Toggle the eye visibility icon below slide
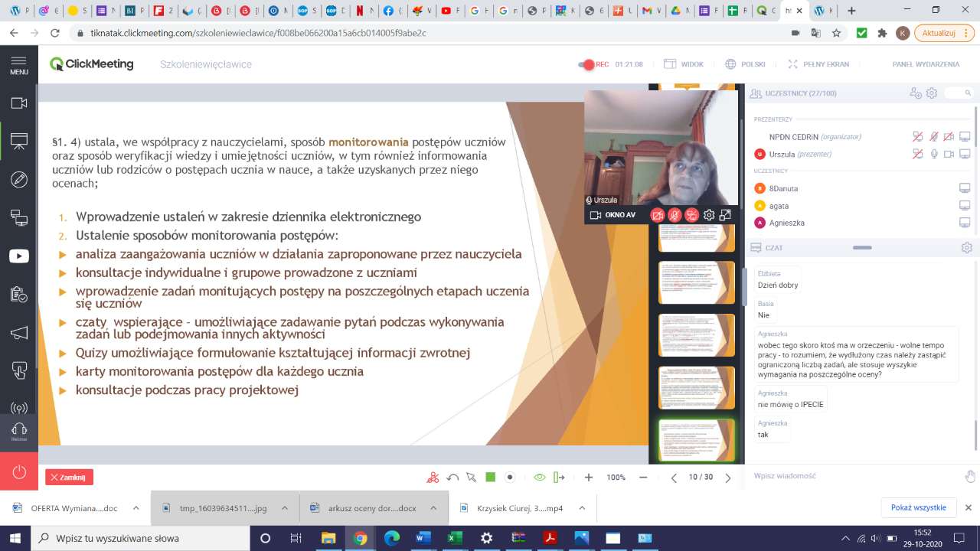The width and height of the screenshot is (980, 551). click(x=539, y=478)
